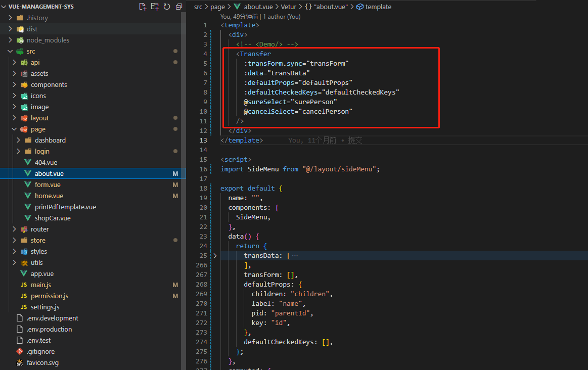Open .env.test file
This screenshot has height=370, width=588.
click(x=38, y=340)
